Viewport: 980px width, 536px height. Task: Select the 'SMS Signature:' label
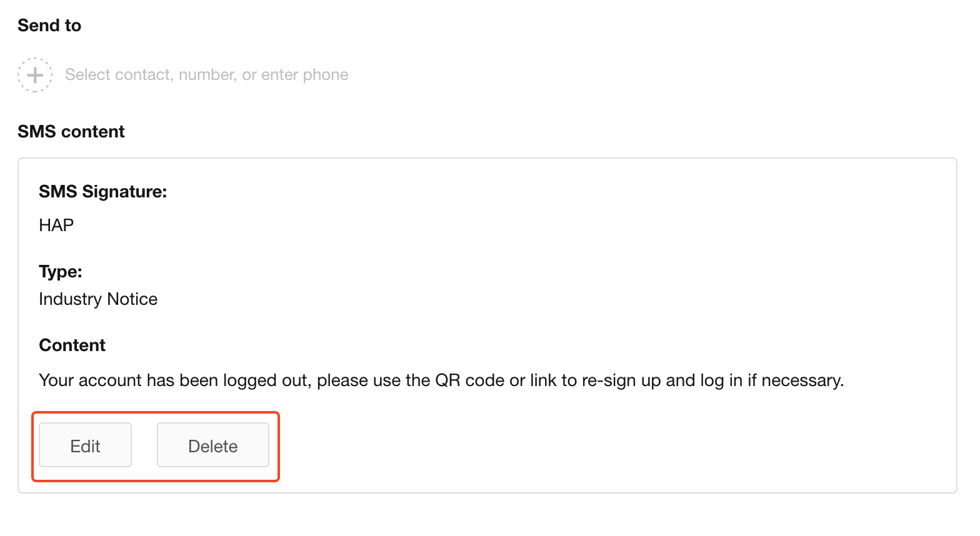point(102,192)
